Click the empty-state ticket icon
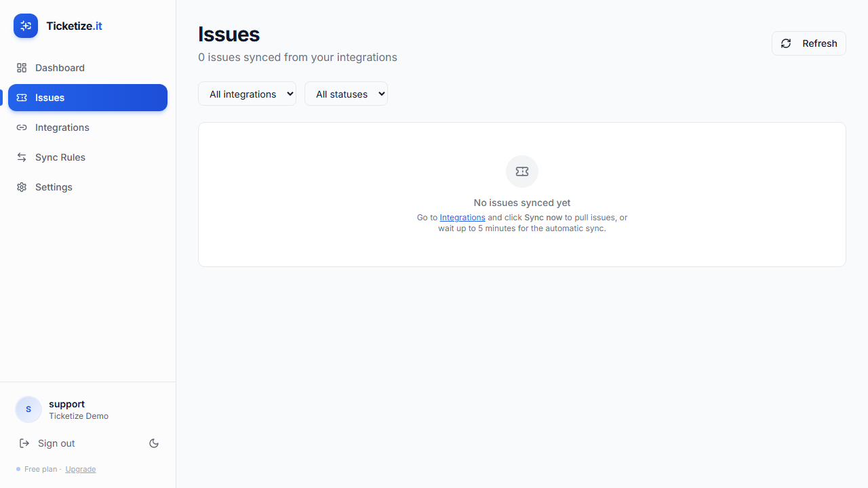The height and width of the screenshot is (488, 868). (x=522, y=171)
